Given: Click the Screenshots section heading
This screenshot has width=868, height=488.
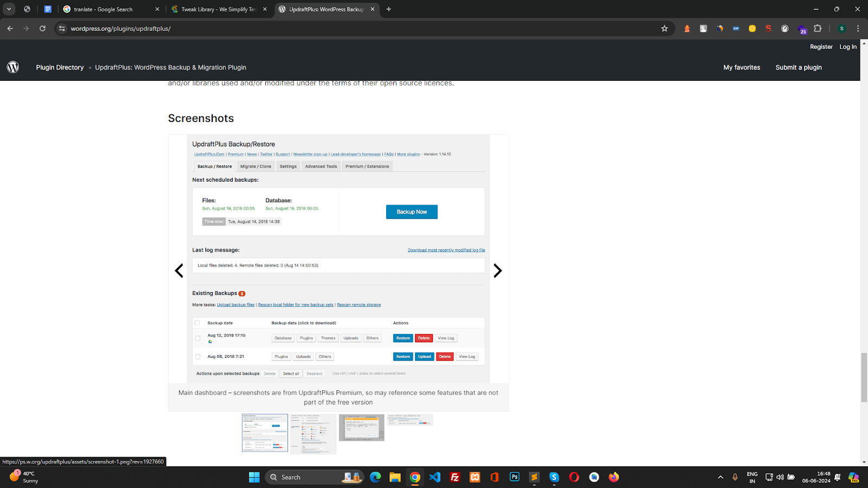Looking at the screenshot, I should tap(201, 118).
